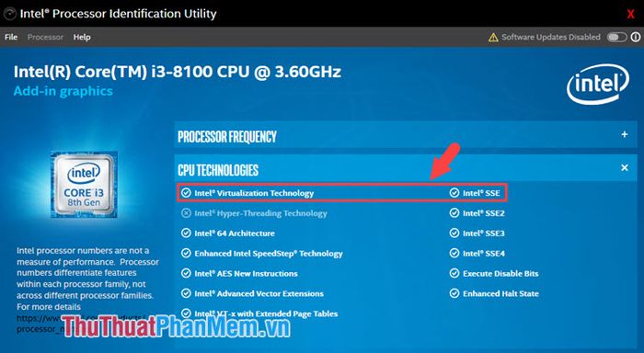The height and width of the screenshot is (353, 644).
Task: Click the Processor Frequency header bar
Action: (406, 134)
